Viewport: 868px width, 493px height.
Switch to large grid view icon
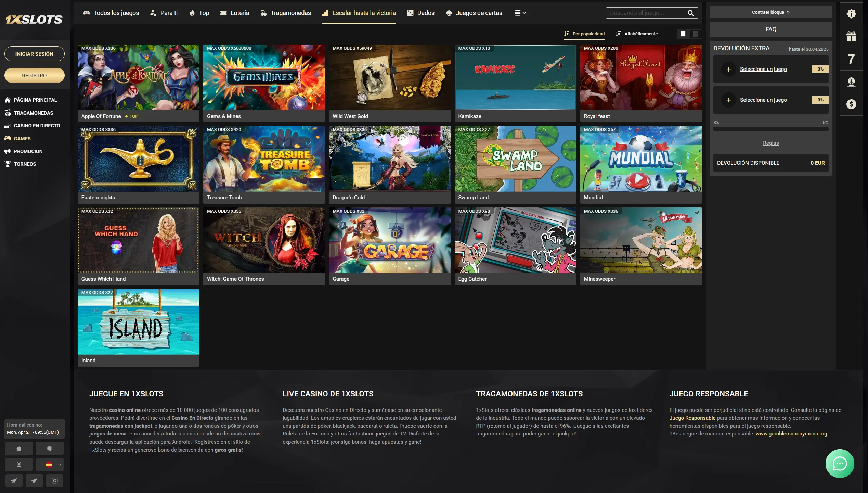pos(683,34)
